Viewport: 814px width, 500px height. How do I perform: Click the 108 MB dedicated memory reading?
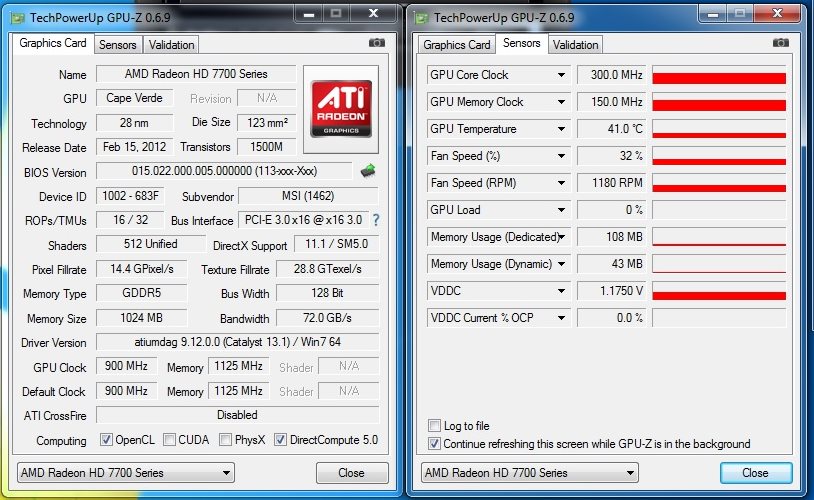(612, 237)
